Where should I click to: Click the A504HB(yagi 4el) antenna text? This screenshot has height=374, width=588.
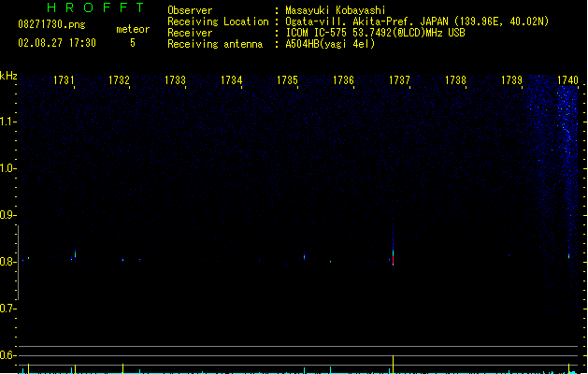(330, 44)
